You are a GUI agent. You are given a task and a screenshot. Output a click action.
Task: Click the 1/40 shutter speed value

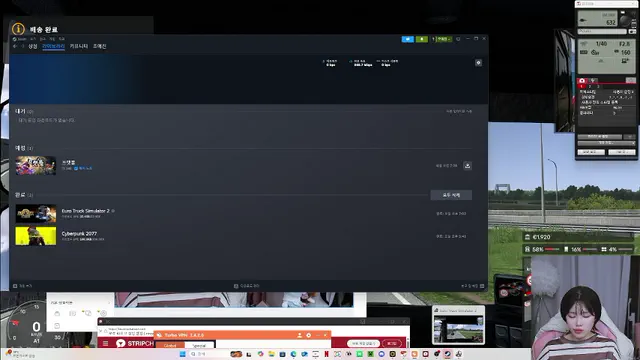601,44
